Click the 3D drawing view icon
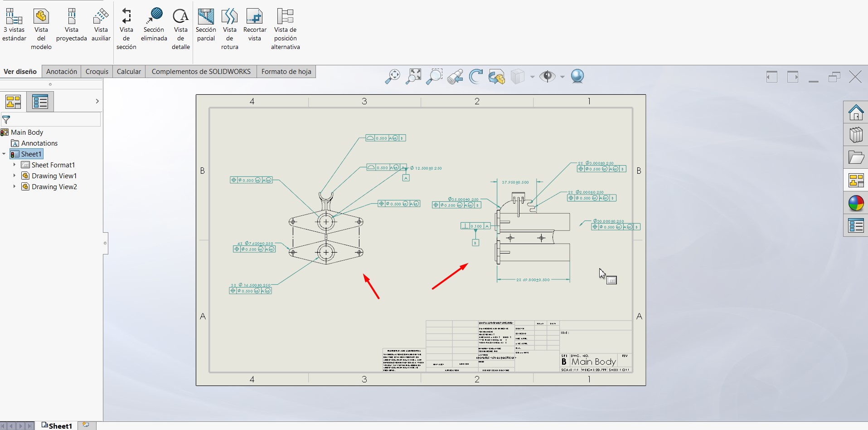 point(497,77)
